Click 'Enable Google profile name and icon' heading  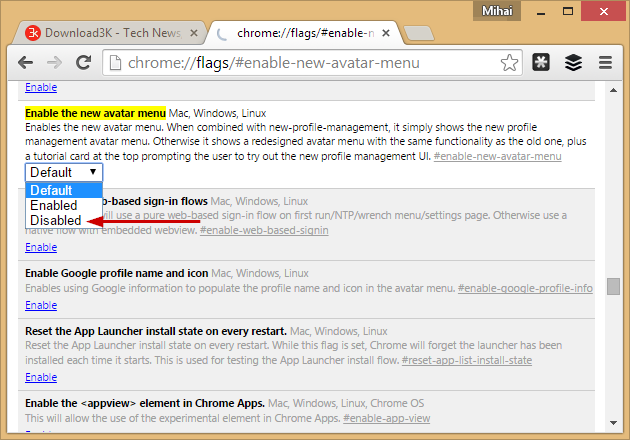pos(117,273)
